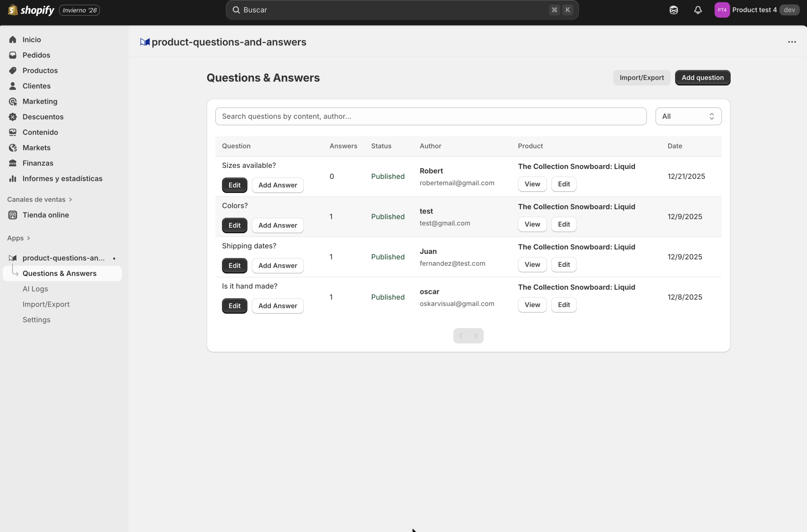Open Pedidos from the sidebar

pyautogui.click(x=36, y=55)
